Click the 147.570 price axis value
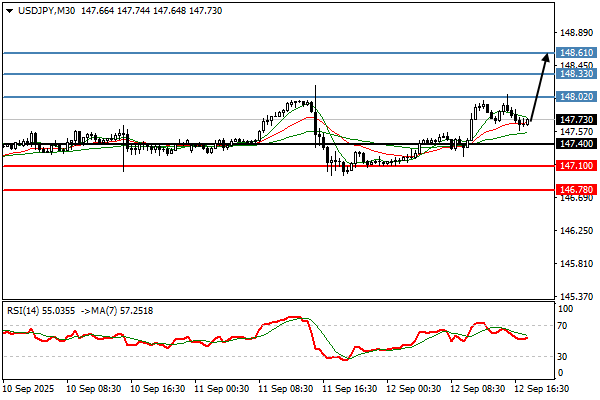This screenshot has width=600, height=400. (x=576, y=132)
